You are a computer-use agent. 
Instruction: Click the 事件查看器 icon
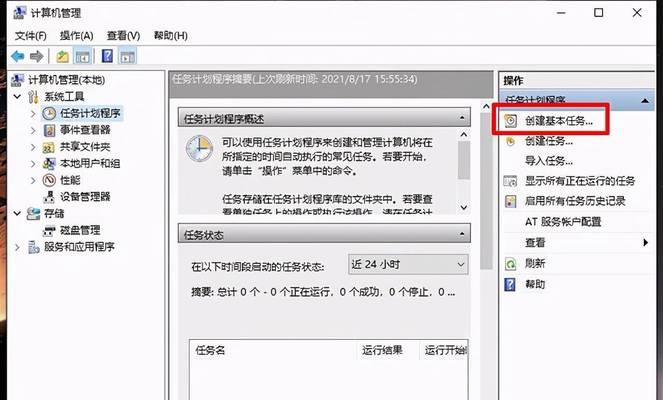pos(49,130)
